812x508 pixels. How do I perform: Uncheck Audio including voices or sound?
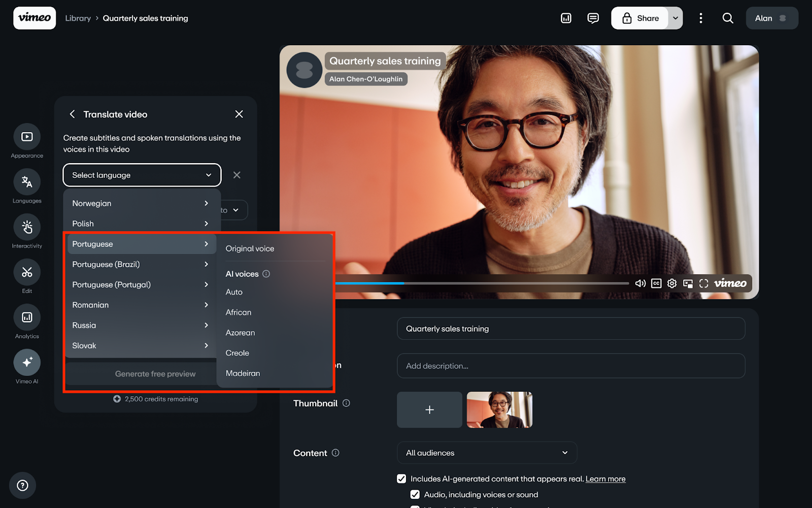[x=415, y=494]
